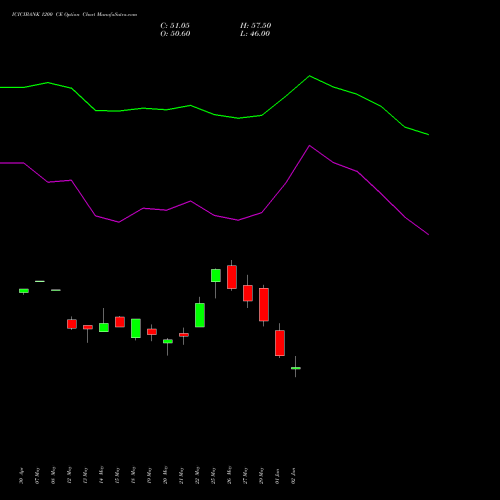The height and width of the screenshot is (500, 500).
Task: Click the 15 May date label
Action: [117, 476]
